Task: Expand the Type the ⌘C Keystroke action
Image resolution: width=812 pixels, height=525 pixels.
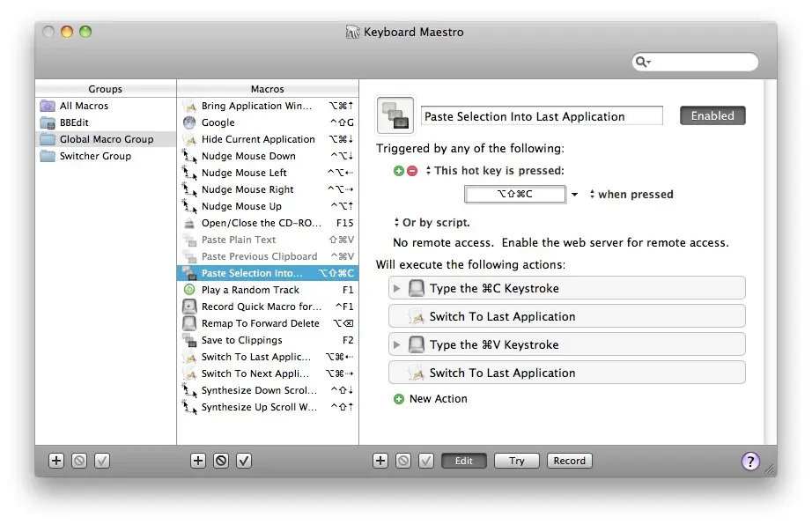Action: point(396,288)
